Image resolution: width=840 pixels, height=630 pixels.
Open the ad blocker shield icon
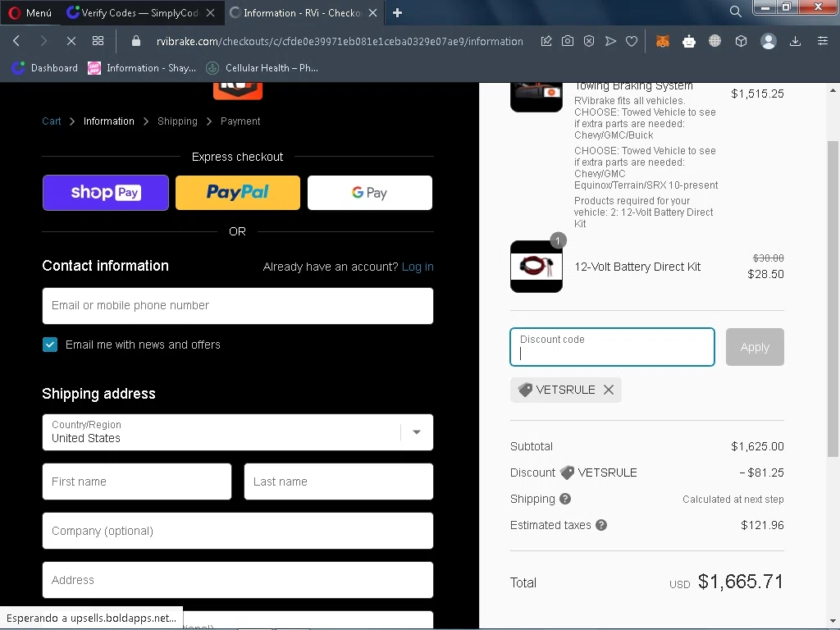pos(589,41)
